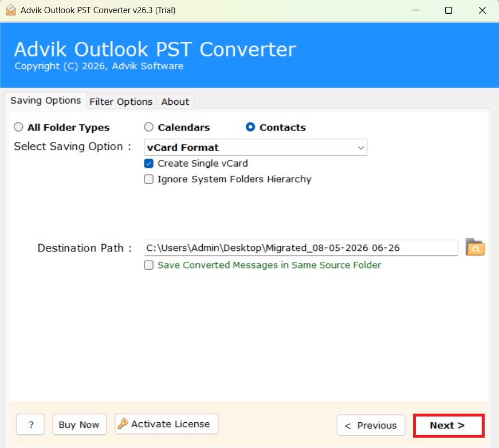Image resolution: width=499 pixels, height=448 pixels.
Task: Minimize the Advik converter window
Action: coord(415,10)
